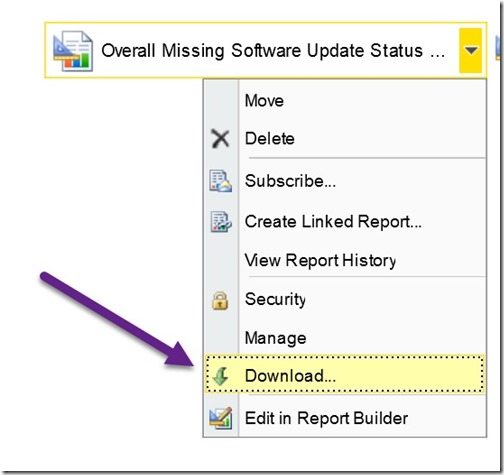Click the menu's gray icon margin beside Move
This screenshot has height=475, width=504.
(221, 101)
